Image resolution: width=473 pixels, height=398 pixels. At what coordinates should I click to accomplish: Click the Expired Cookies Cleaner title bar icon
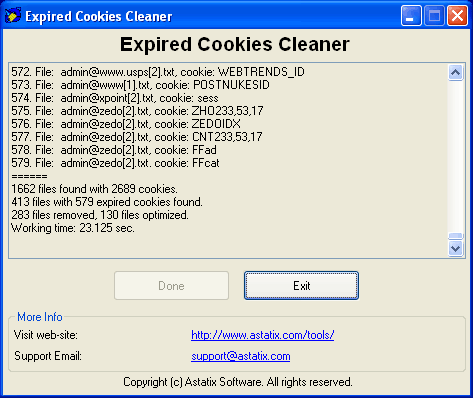pos(13,15)
